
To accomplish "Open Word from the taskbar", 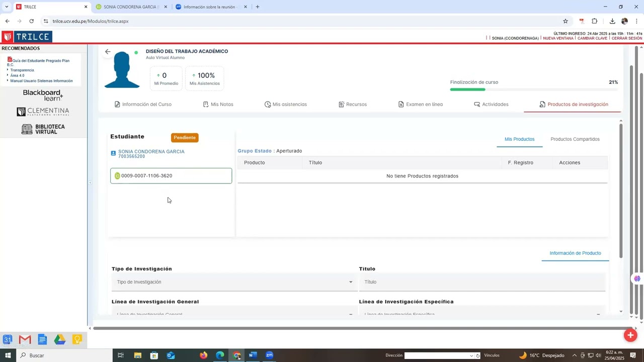I will pyautogui.click(x=253, y=355).
